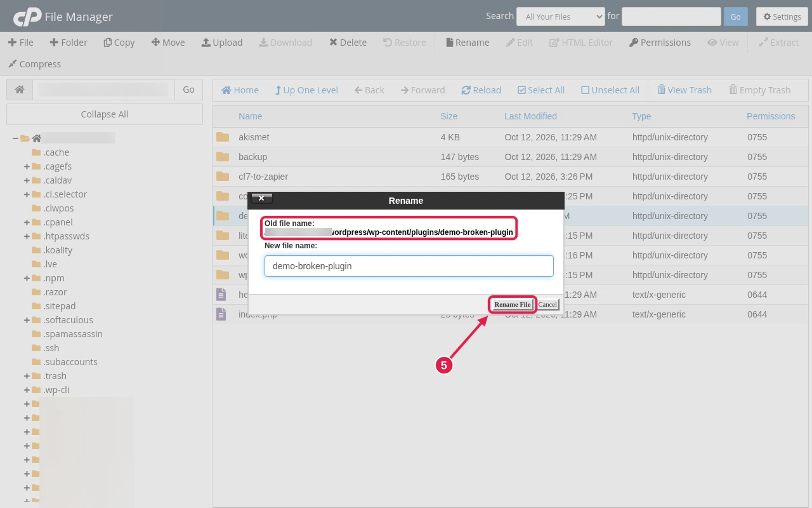Screen dimensions: 812x508
Task: Click the search text box in header
Action: pyautogui.click(x=671, y=17)
